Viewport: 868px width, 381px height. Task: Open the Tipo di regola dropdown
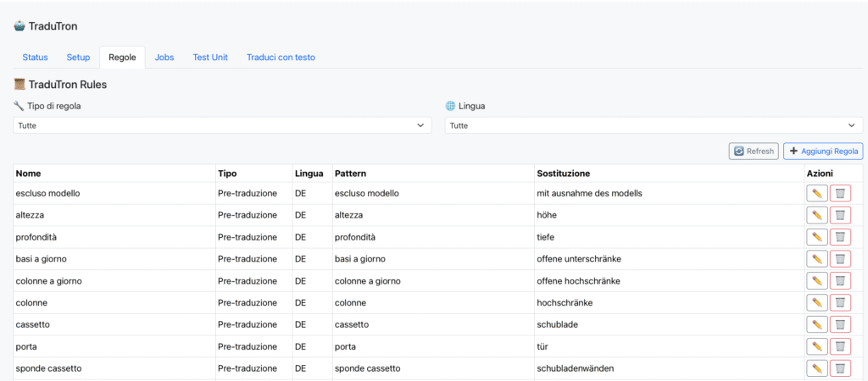(222, 125)
